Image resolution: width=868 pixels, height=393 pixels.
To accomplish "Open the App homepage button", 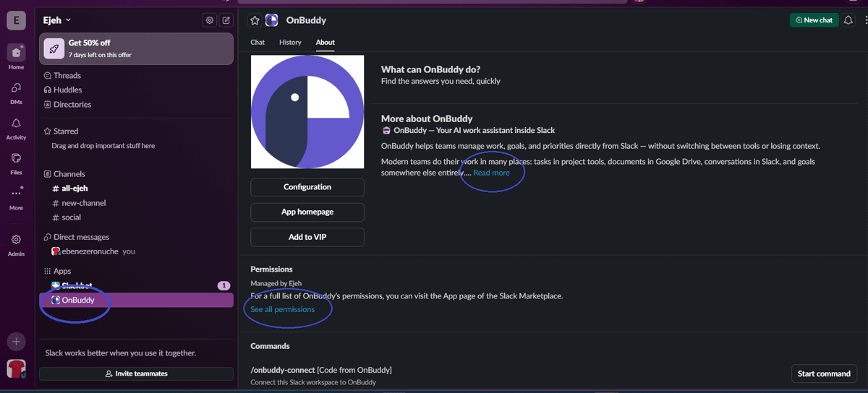I will click(307, 212).
